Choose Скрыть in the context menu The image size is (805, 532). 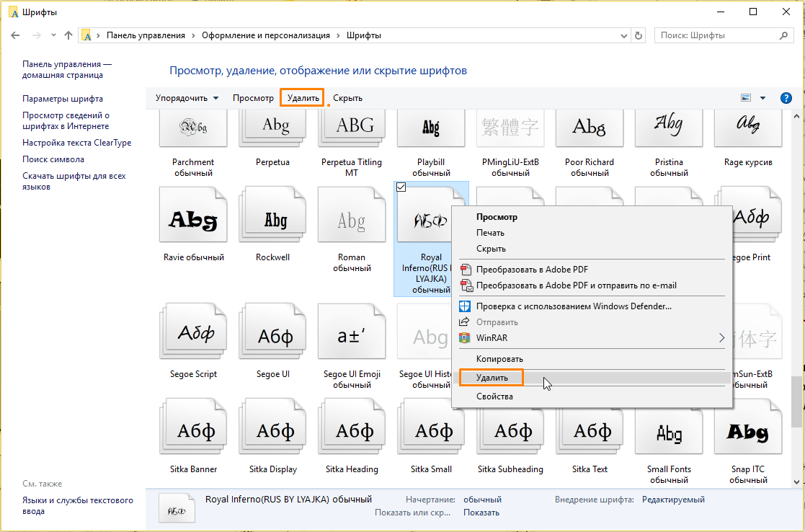592,249
